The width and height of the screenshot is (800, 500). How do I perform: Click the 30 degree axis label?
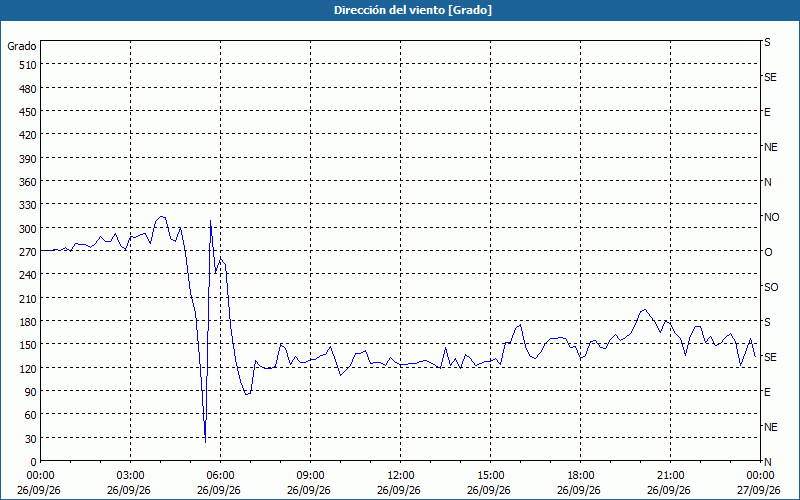(31, 439)
